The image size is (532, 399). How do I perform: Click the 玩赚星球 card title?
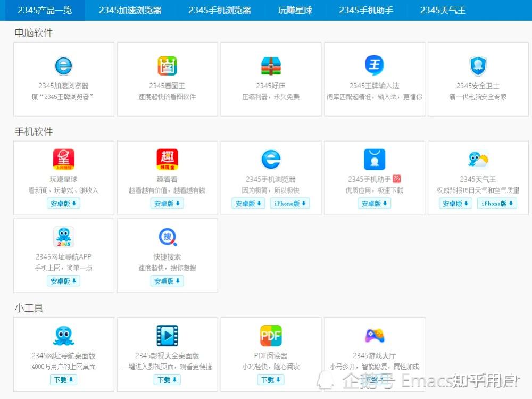coord(63,179)
